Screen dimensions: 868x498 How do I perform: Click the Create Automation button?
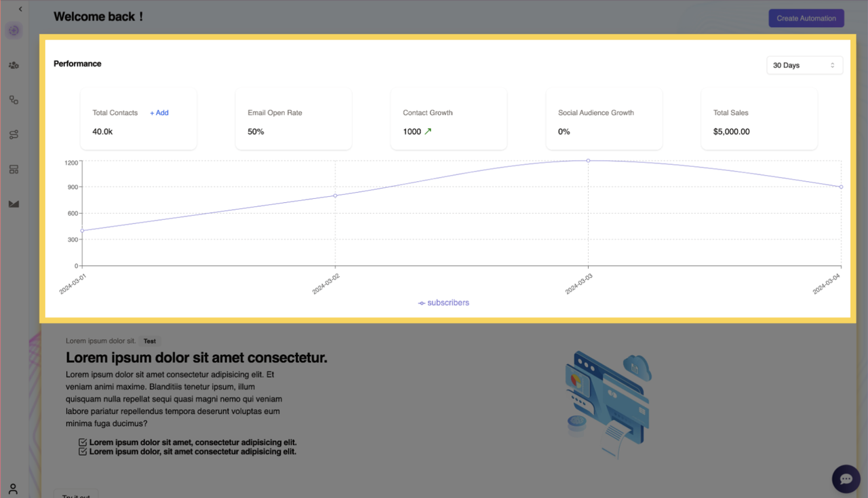[806, 18]
